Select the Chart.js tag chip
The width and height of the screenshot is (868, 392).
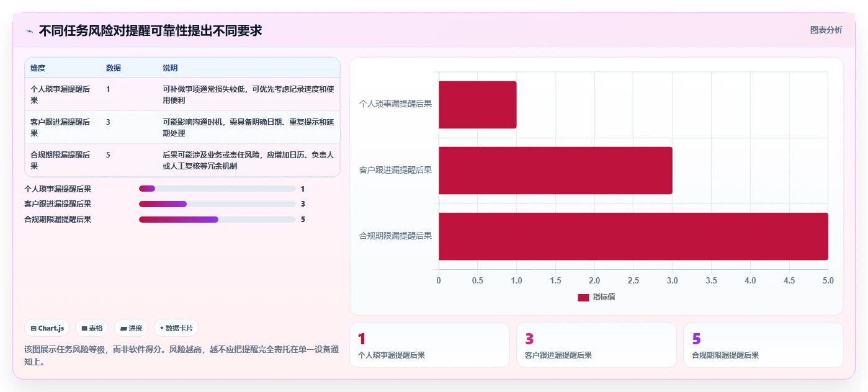point(47,328)
